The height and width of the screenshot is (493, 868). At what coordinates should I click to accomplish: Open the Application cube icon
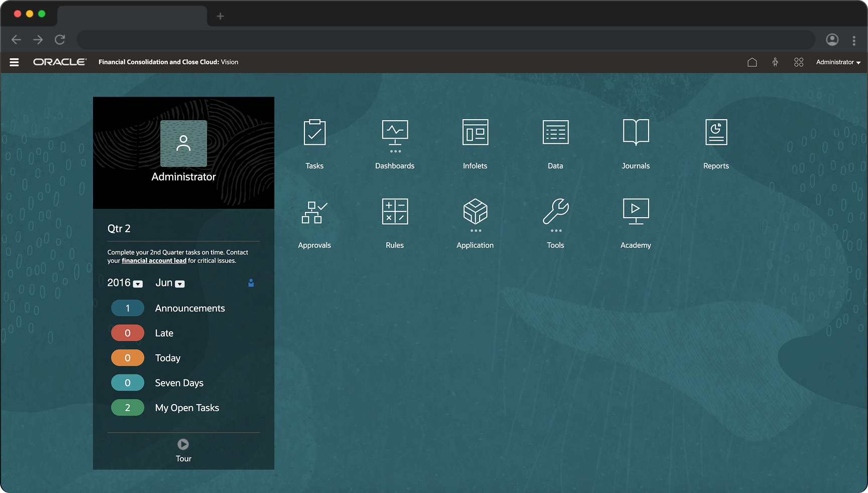[475, 212]
